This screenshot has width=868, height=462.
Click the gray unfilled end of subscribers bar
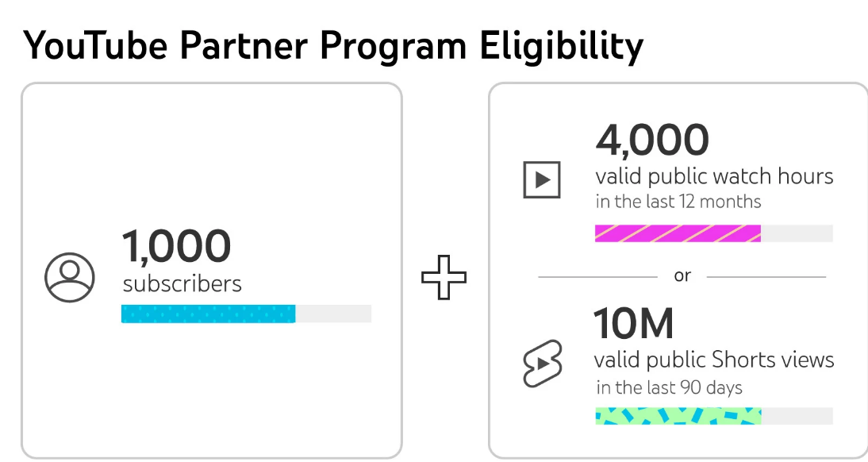click(333, 314)
